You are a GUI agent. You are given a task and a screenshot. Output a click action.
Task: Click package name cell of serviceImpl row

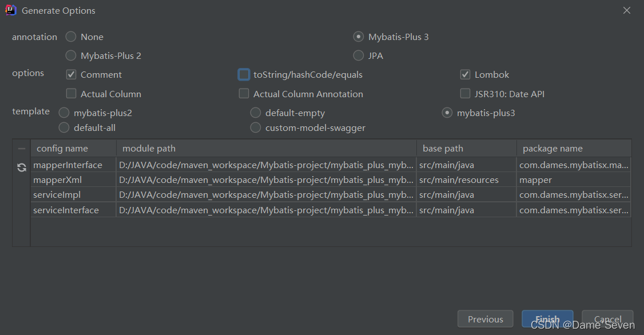[574, 195]
